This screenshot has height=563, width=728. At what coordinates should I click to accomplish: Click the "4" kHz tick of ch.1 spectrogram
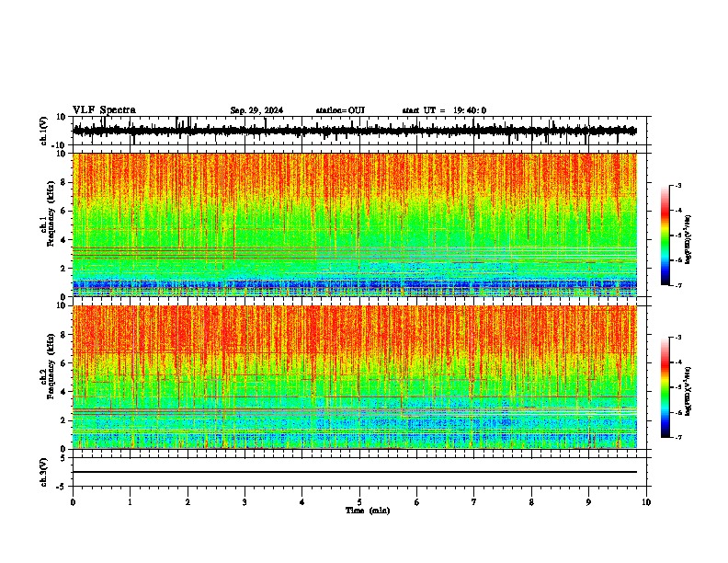tap(63, 240)
